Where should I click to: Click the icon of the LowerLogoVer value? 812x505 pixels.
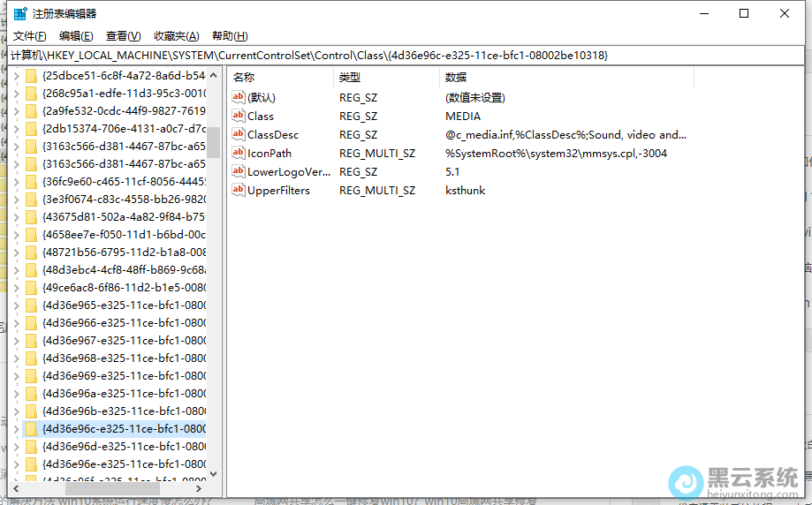[x=239, y=171]
